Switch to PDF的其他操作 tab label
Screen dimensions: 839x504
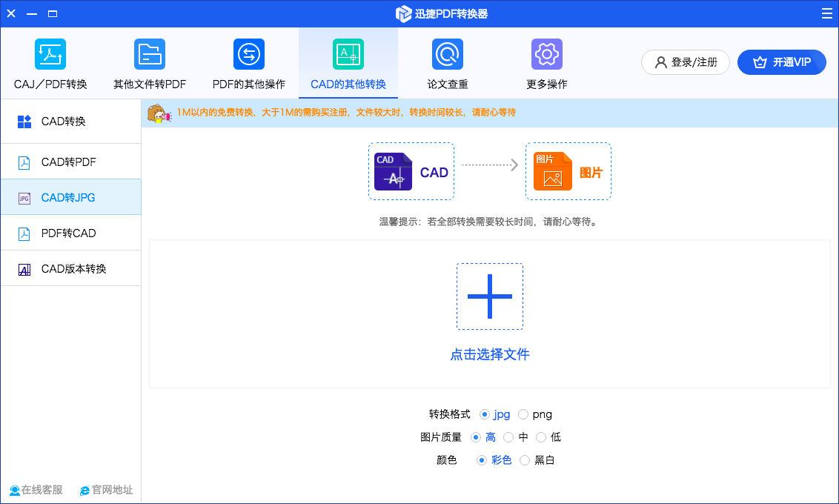tap(249, 84)
